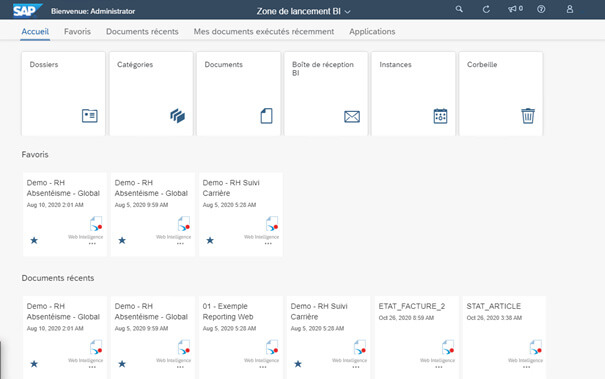Open Mes documents exécutés récemment tab

(x=264, y=32)
